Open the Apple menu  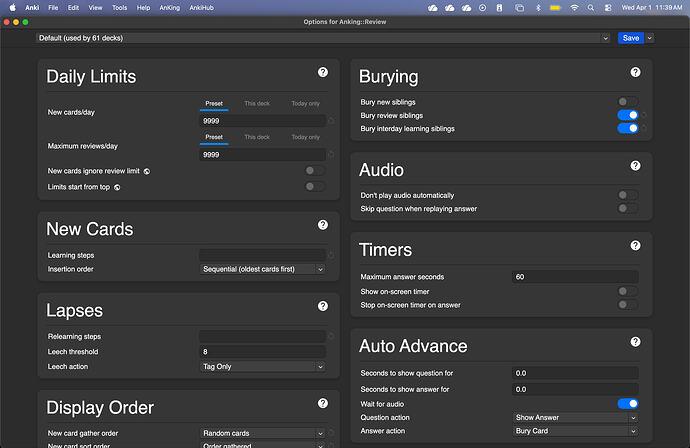tap(12, 7)
